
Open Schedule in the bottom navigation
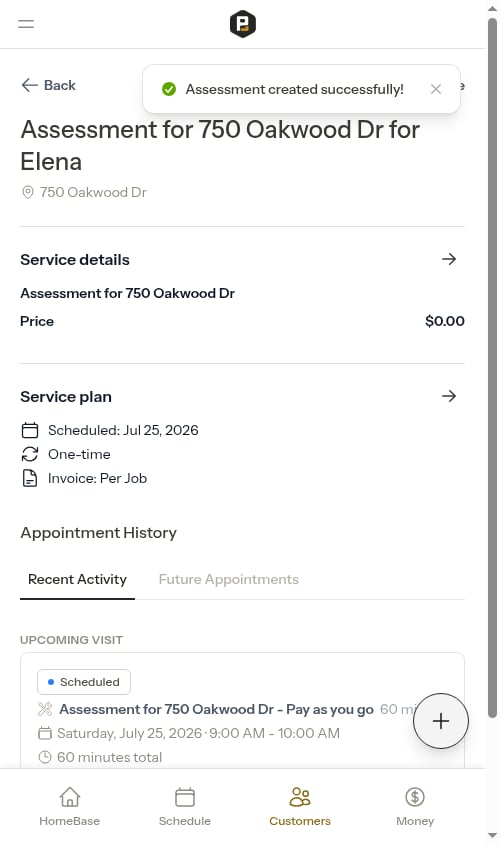coord(185,807)
